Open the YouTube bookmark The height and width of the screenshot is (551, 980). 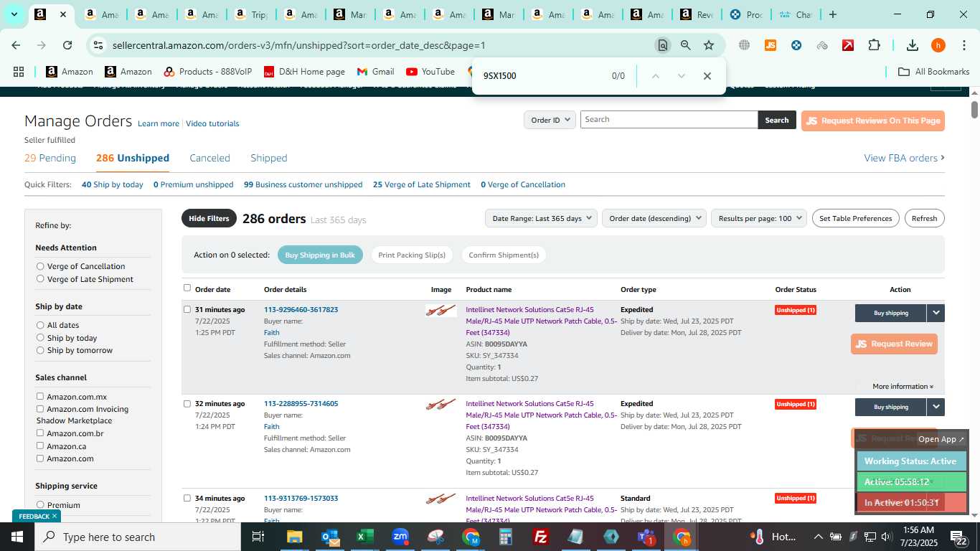coord(430,72)
